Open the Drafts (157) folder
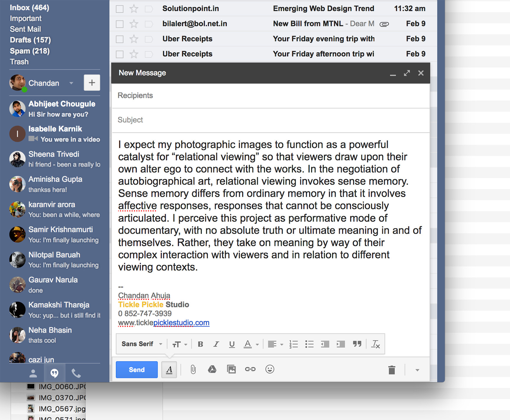The width and height of the screenshot is (510, 420). [x=30, y=40]
